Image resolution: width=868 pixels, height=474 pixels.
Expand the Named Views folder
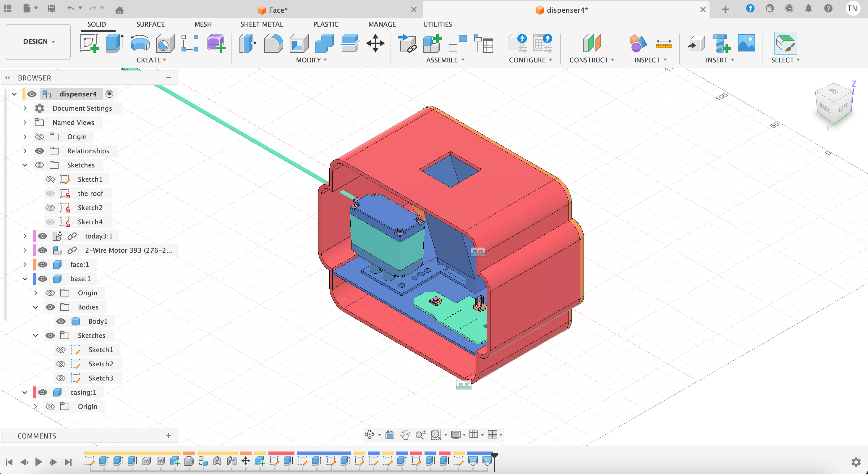(x=25, y=122)
